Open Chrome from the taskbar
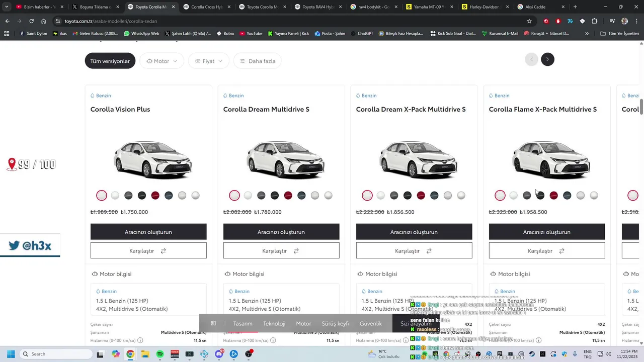The image size is (644, 362). 130,354
